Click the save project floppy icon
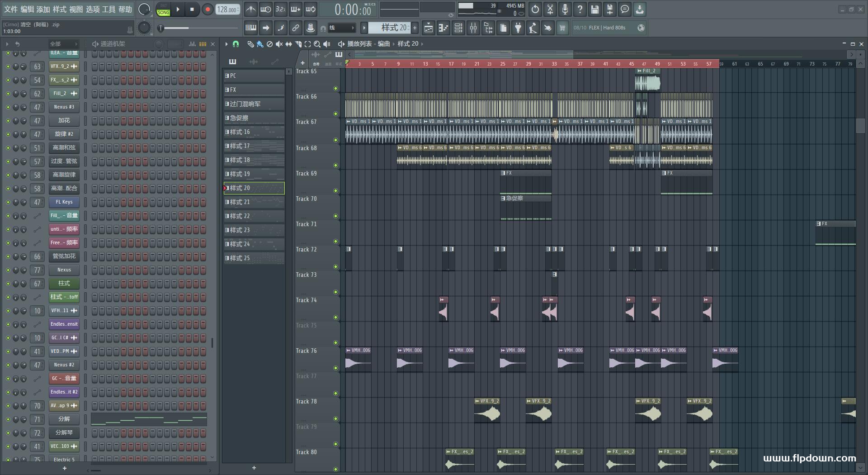The image size is (868, 475). pyautogui.click(x=594, y=9)
